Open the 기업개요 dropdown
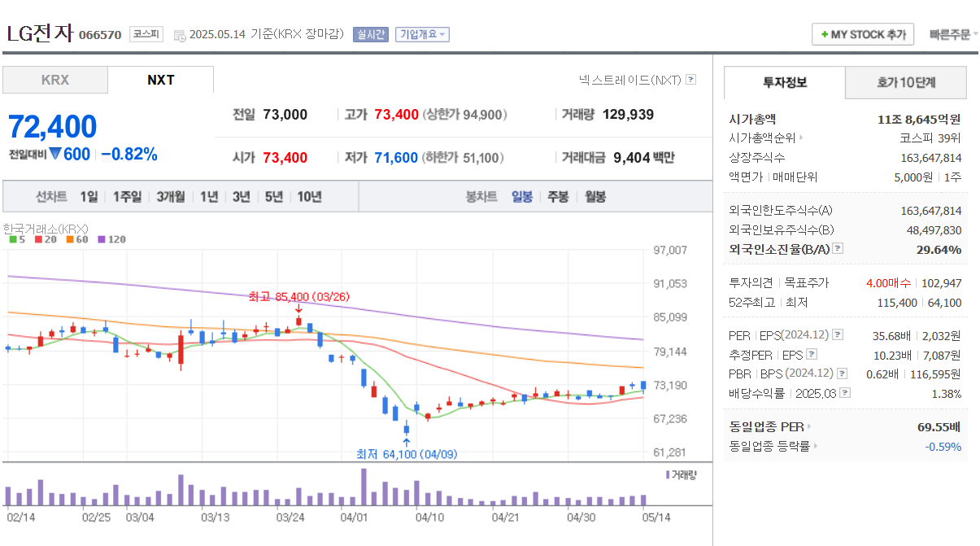The height and width of the screenshot is (546, 980). [x=420, y=34]
